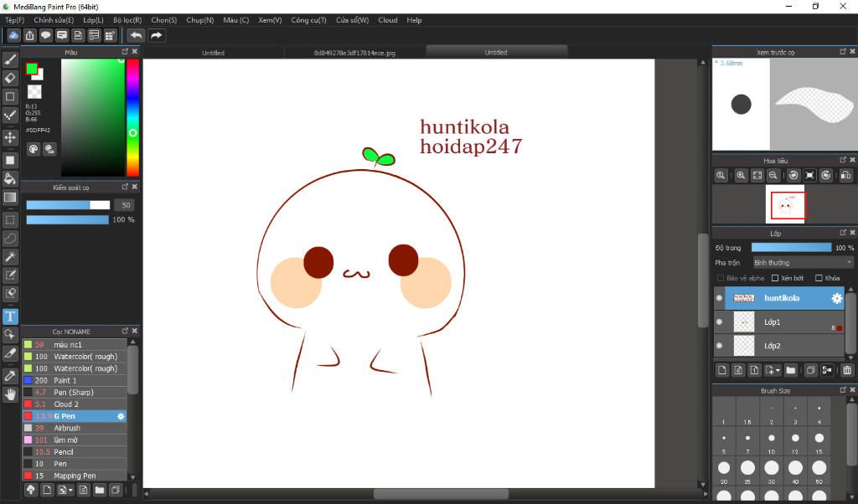Screen dimensions: 858x504
Task: Open the Bộ lọc(R) menu
Action: [127, 20]
